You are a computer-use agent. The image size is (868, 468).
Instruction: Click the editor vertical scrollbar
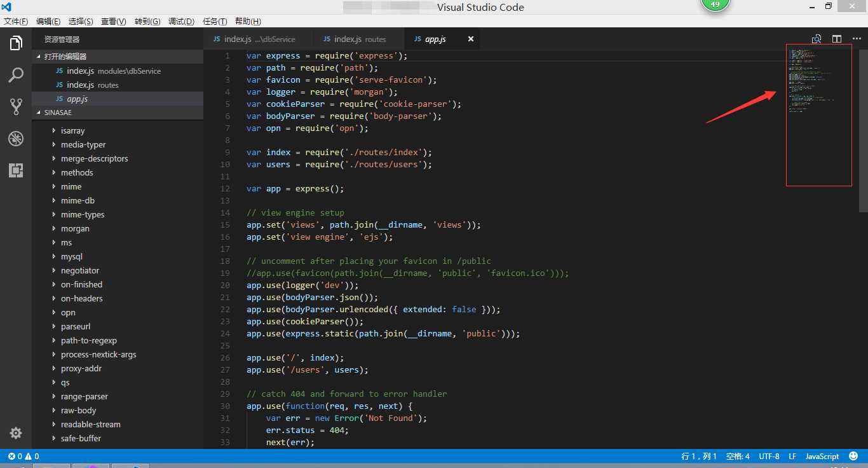tap(863, 131)
